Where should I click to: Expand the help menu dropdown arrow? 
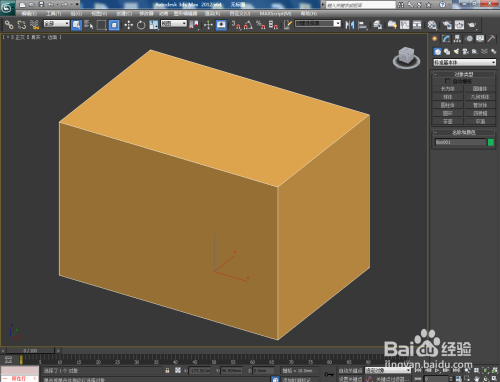450,5
